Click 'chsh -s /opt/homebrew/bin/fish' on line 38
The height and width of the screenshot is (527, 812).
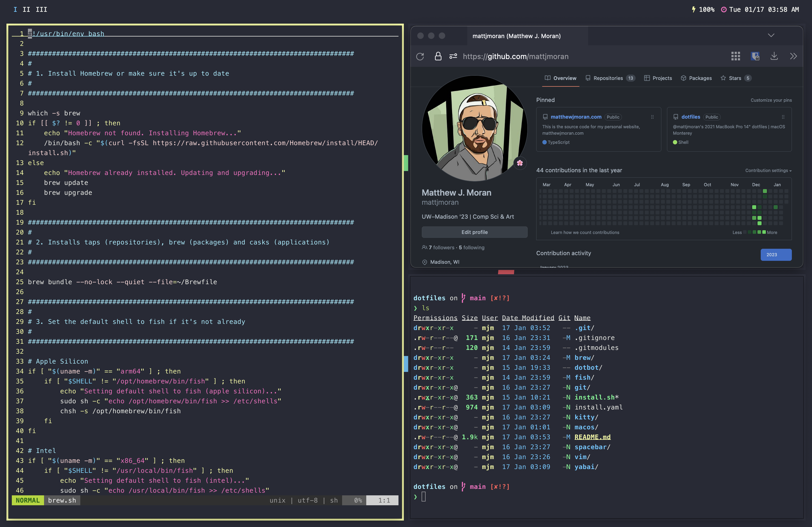tap(121, 411)
